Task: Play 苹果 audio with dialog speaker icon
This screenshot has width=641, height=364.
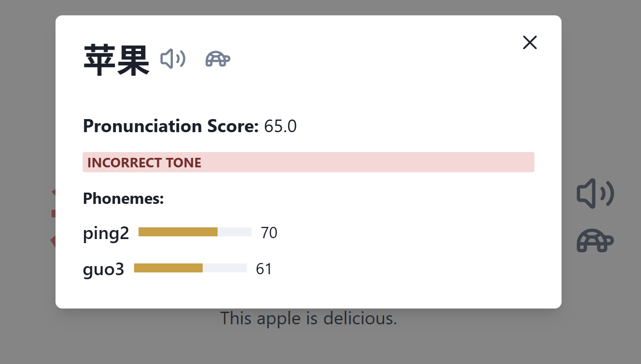Action: [172, 59]
